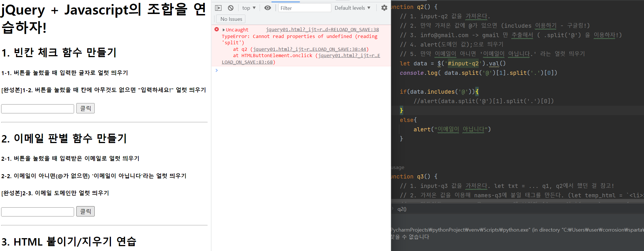Click the PycharmProjects python.exe error message
Image resolution: width=644 pixels, height=251 pixels.
(517, 230)
